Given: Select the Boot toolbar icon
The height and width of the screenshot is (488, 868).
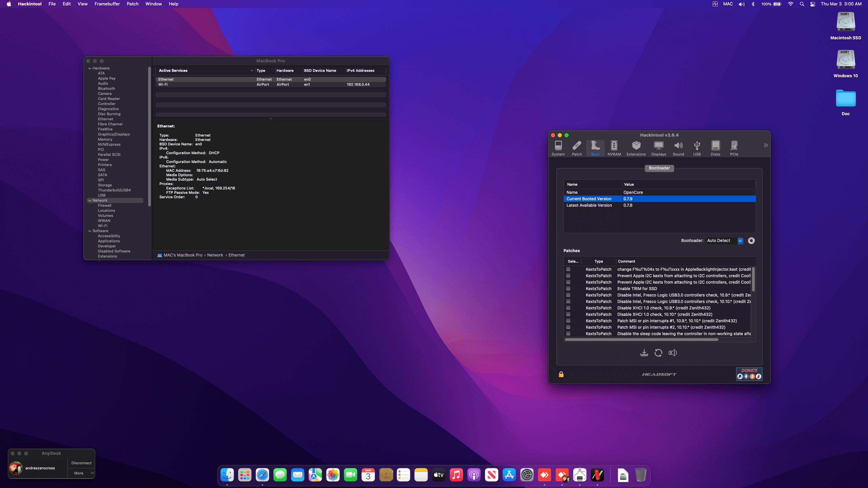Looking at the screenshot, I should pos(595,148).
